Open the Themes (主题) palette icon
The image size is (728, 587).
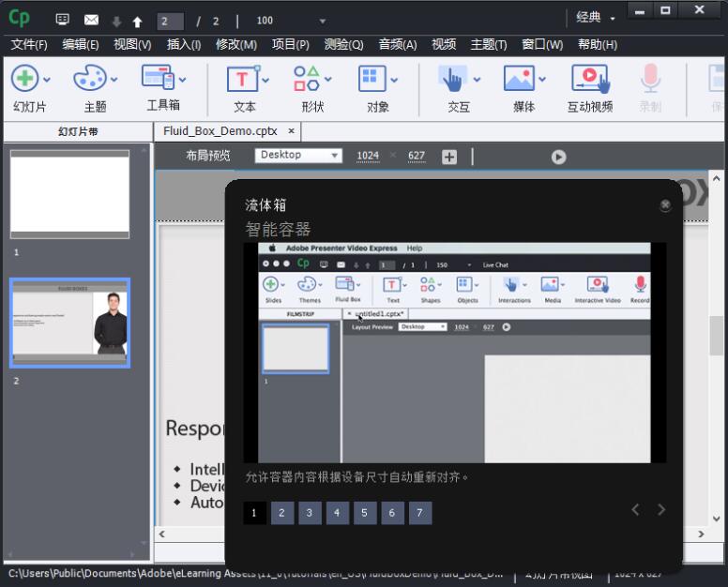point(89,78)
